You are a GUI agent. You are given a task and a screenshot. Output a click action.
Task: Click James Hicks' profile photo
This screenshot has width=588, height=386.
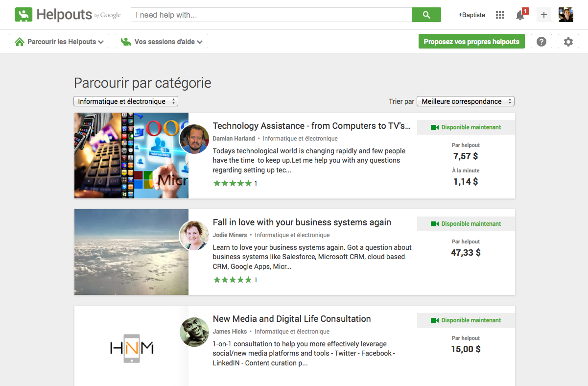coord(194,332)
